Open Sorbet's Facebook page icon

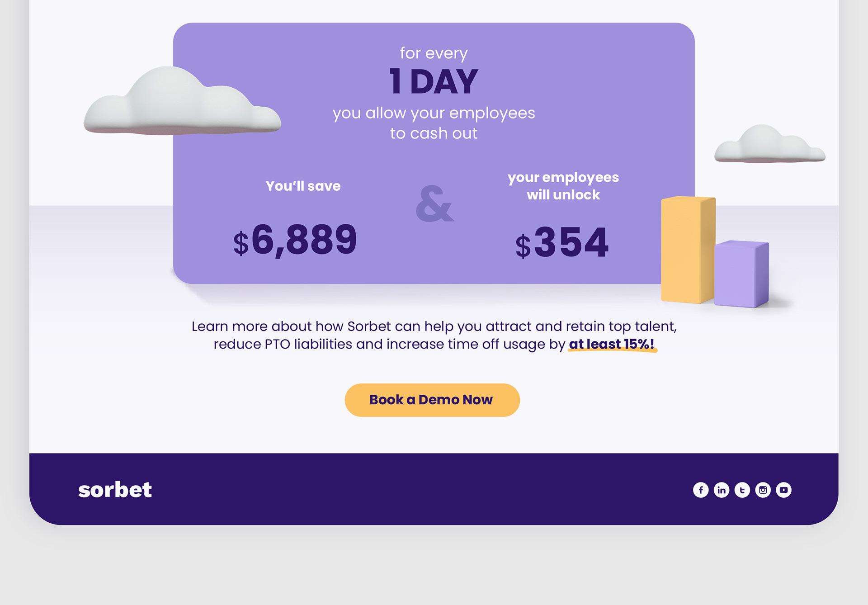point(701,490)
